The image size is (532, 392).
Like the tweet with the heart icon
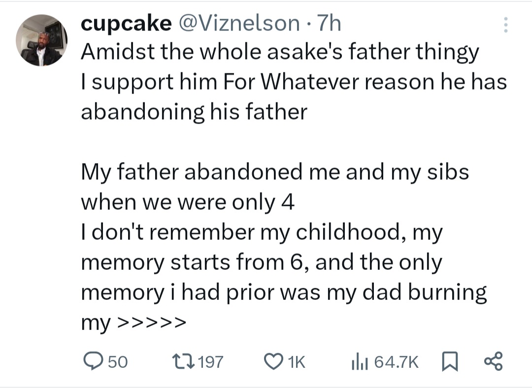pos(274,363)
